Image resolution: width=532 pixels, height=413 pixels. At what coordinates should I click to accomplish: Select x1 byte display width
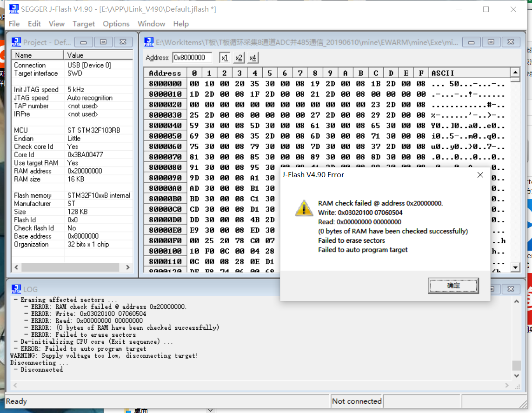[224, 58]
